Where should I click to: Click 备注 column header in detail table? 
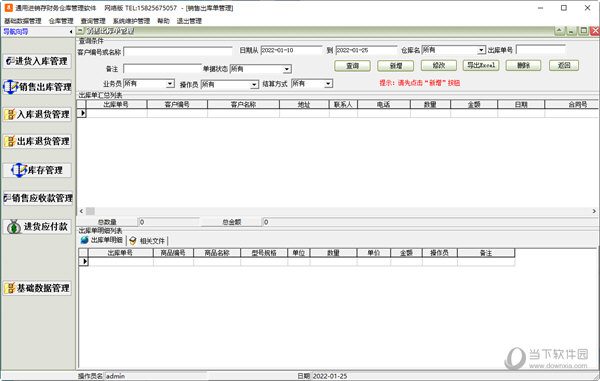tap(486, 253)
